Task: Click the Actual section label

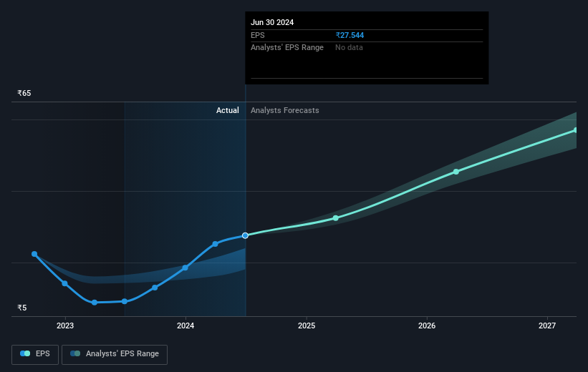Action: pyautogui.click(x=227, y=110)
